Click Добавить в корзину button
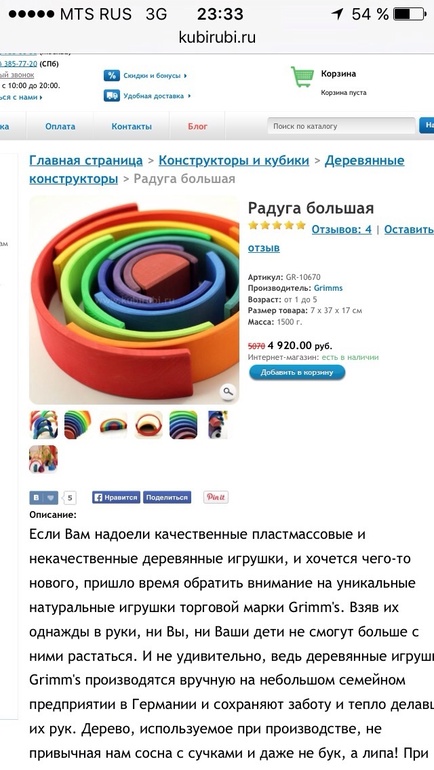 coord(297,373)
